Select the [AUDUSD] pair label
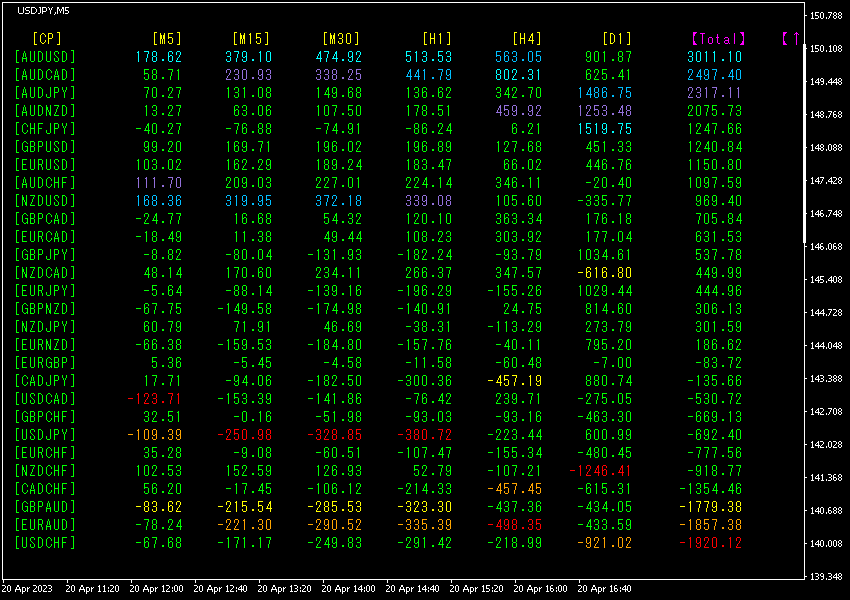Image resolution: width=850 pixels, height=600 pixels. (45, 57)
